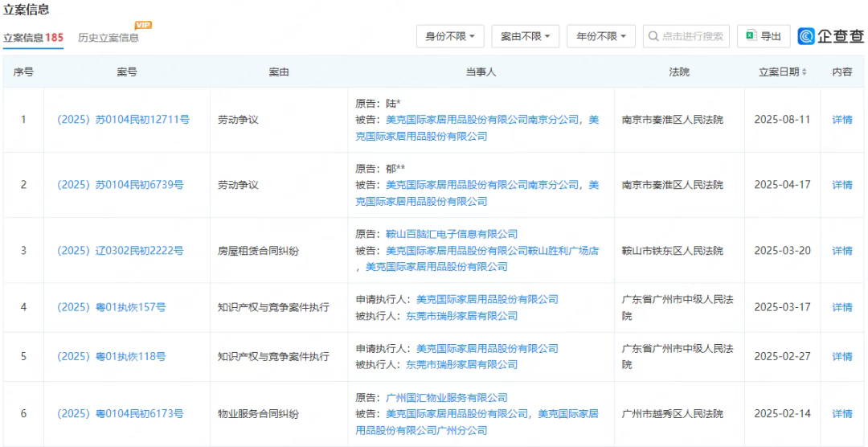Viewport: 868px width, 447px height.
Task: View 详情 for row 4 dated 2025-03-17
Action: point(842,307)
